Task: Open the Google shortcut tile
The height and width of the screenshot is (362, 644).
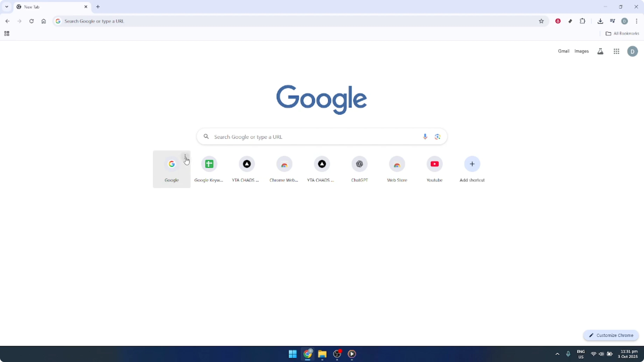Action: tap(171, 169)
